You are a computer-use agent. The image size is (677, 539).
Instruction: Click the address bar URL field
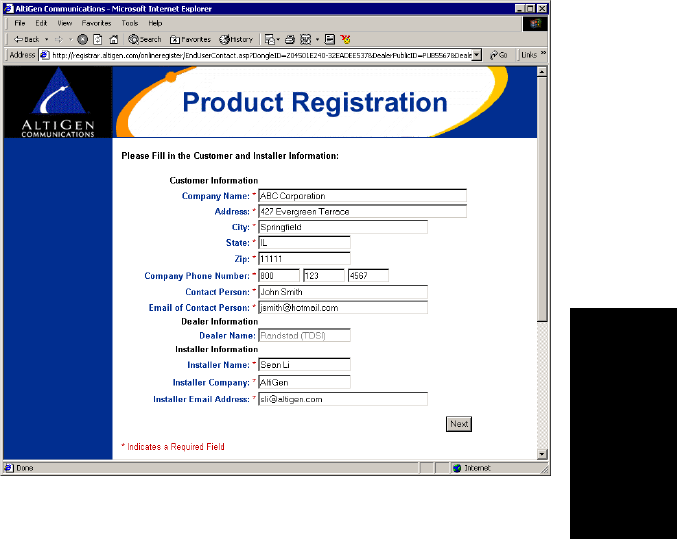(262, 55)
